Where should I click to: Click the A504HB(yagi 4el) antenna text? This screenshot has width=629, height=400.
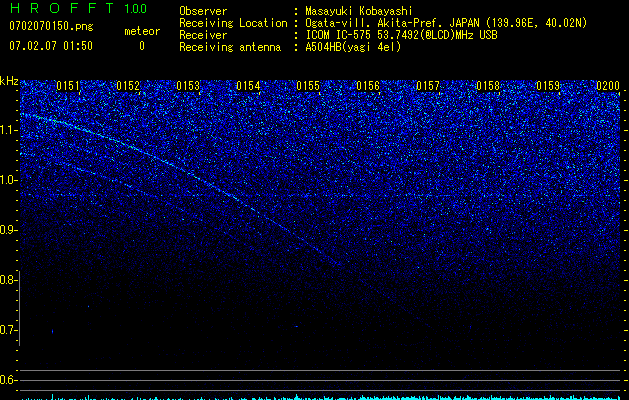coord(353,47)
